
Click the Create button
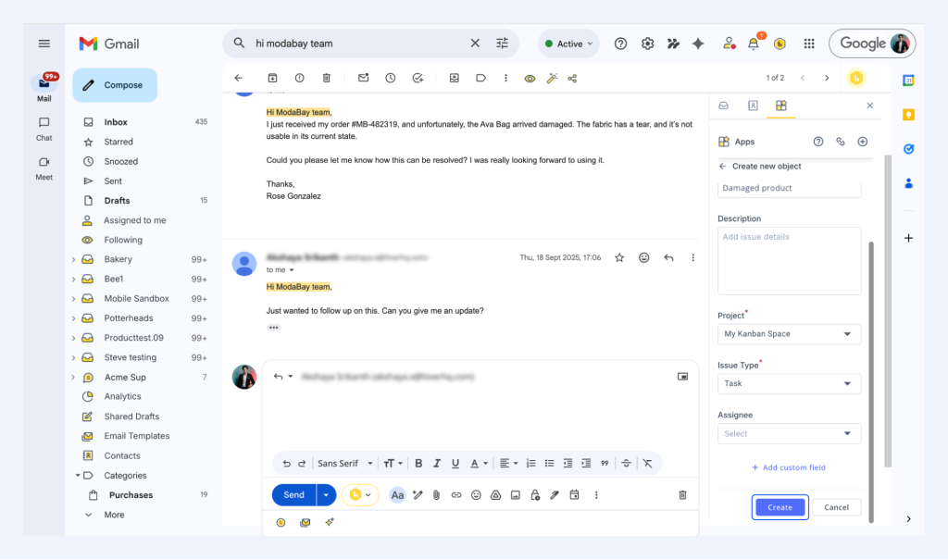tap(780, 507)
